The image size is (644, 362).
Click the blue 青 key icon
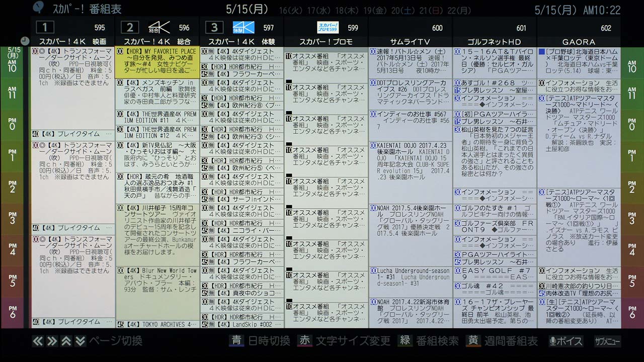click(236, 340)
